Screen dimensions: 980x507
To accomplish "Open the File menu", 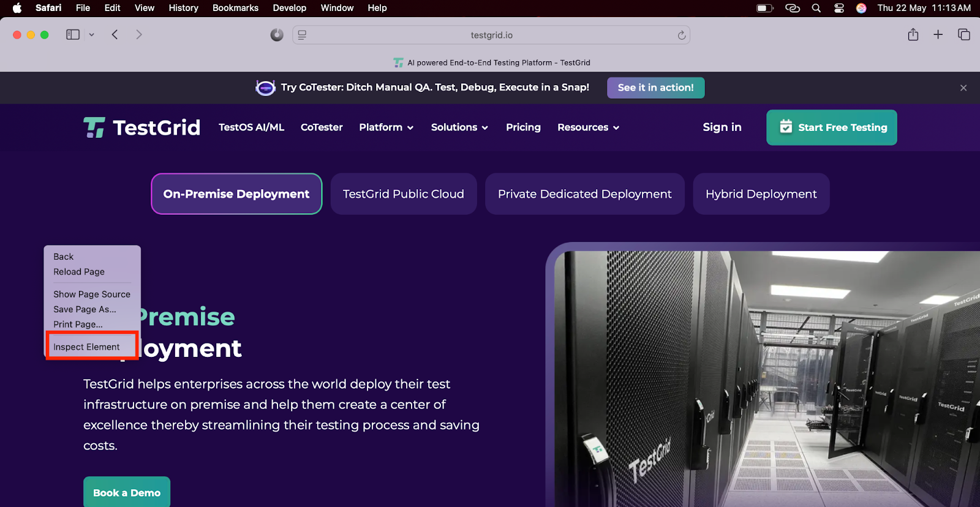I will coord(83,8).
